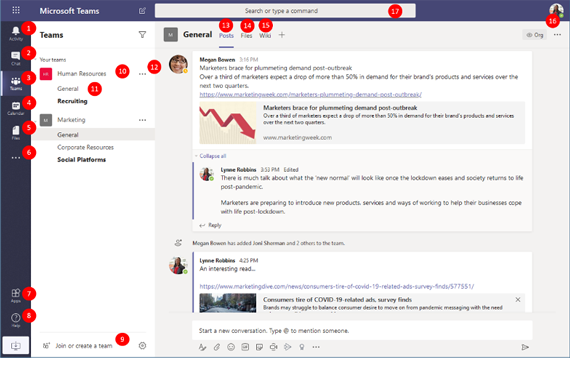Viewport: 570px width, 369px height.
Task: Start a Meet now video call
Action: pyautogui.click(x=273, y=347)
